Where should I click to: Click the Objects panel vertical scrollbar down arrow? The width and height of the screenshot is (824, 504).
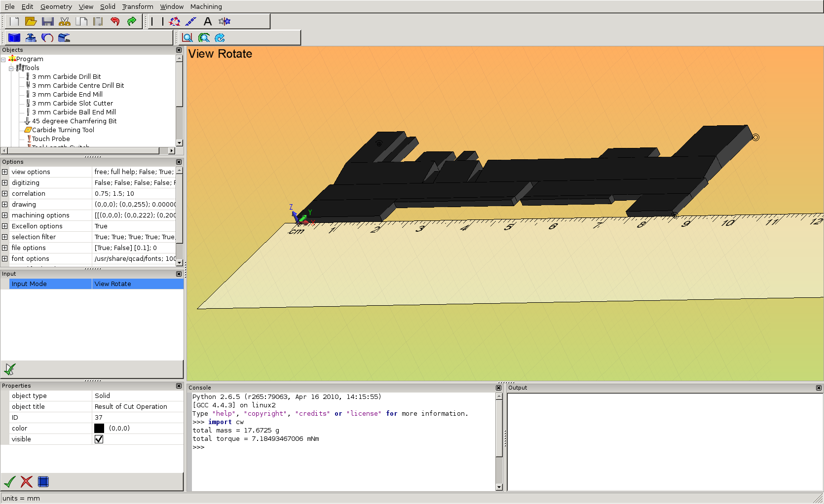tap(179, 143)
